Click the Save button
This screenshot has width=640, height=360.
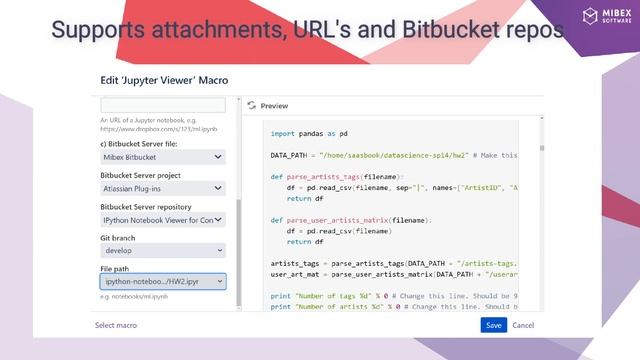[493, 325]
